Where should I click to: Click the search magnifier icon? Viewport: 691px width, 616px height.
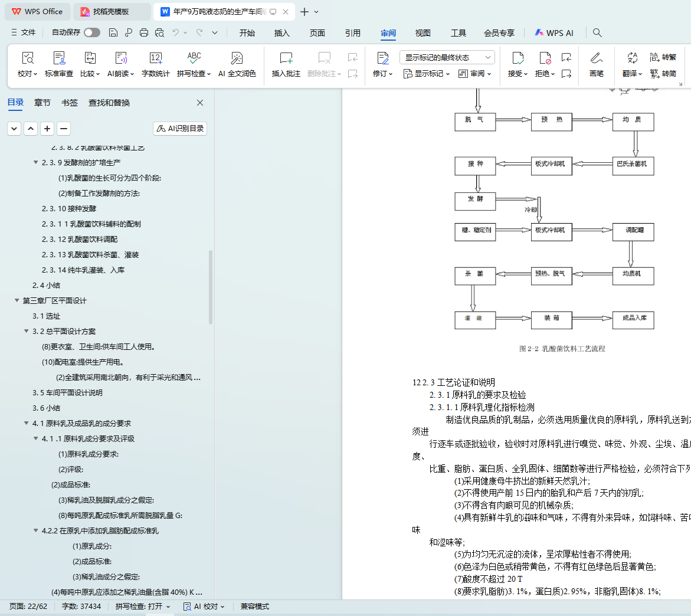point(597,32)
